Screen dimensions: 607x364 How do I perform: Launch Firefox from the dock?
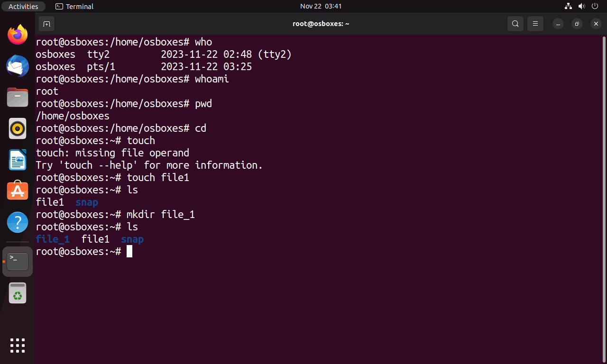[18, 35]
